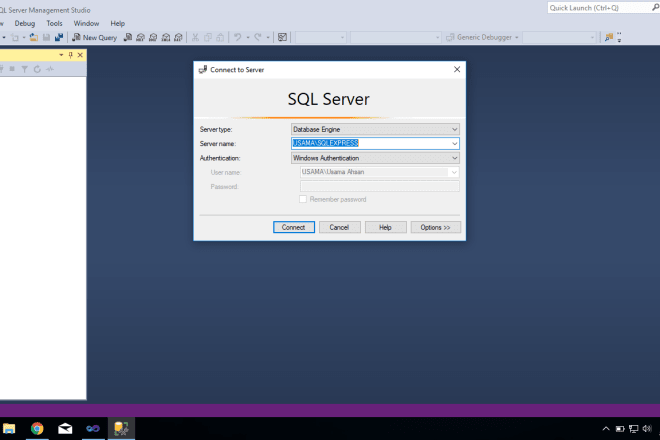Open the Tools menu
Screen dimensions: 660x440
click(x=54, y=24)
